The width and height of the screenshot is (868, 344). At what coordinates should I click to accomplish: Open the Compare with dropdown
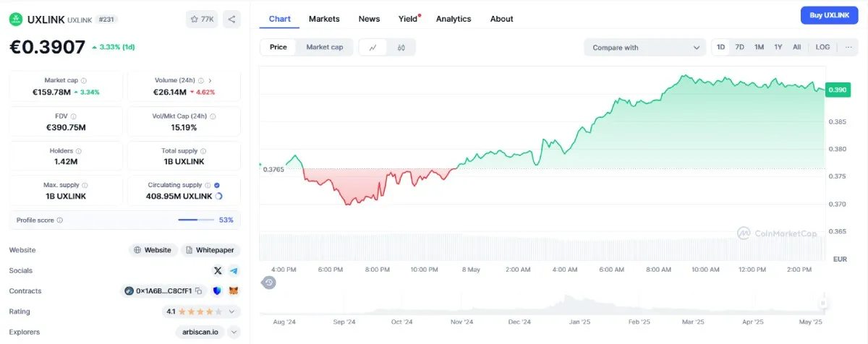tap(645, 47)
